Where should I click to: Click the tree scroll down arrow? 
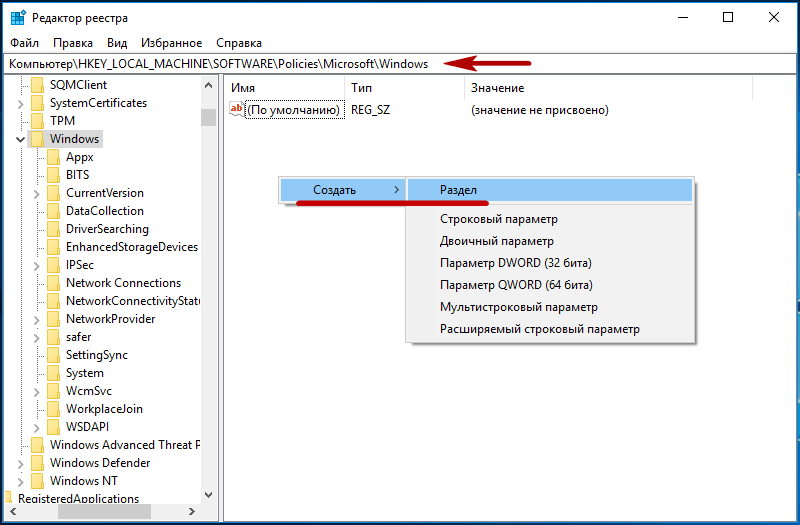click(208, 494)
